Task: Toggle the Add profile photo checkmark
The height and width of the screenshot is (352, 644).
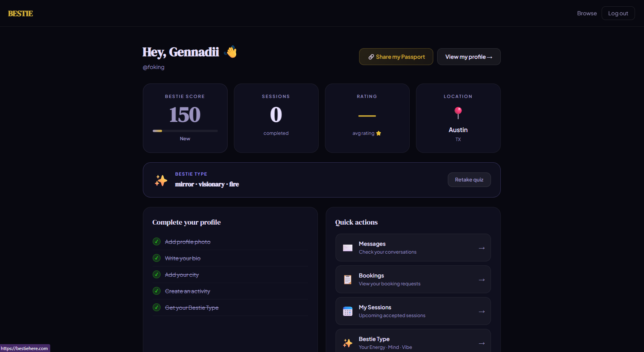Action: coord(157,241)
